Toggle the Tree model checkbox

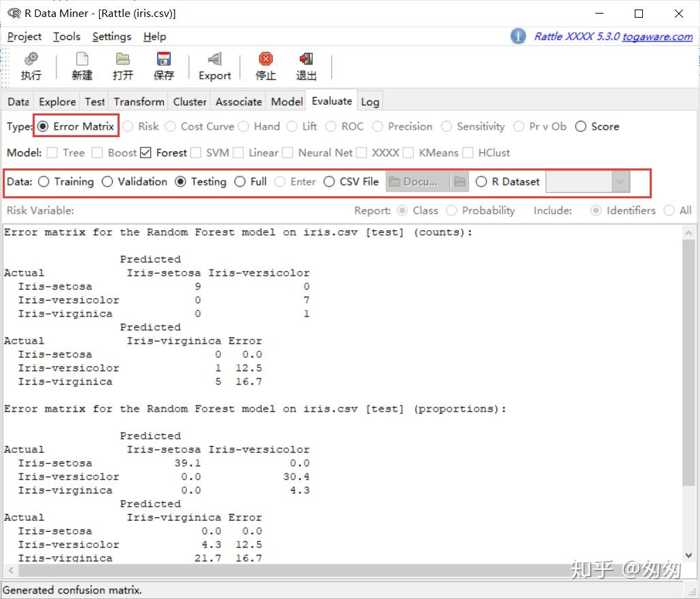(52, 153)
